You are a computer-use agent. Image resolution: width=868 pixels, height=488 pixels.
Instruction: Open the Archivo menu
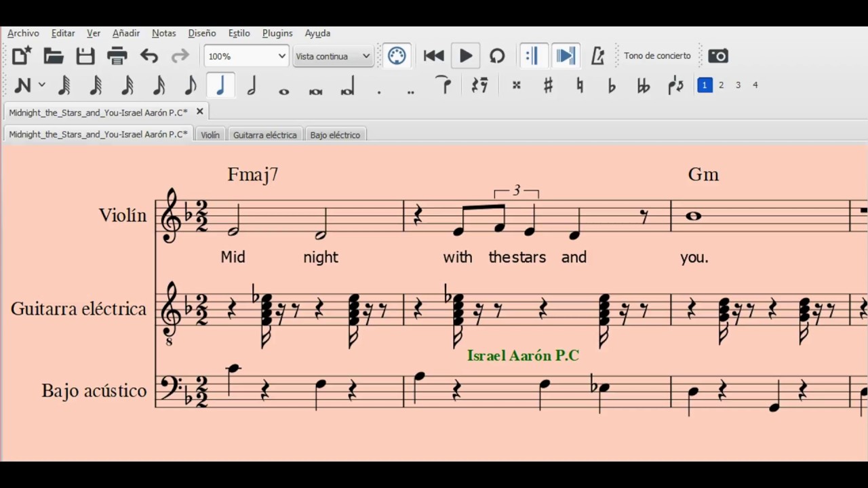pyautogui.click(x=23, y=33)
